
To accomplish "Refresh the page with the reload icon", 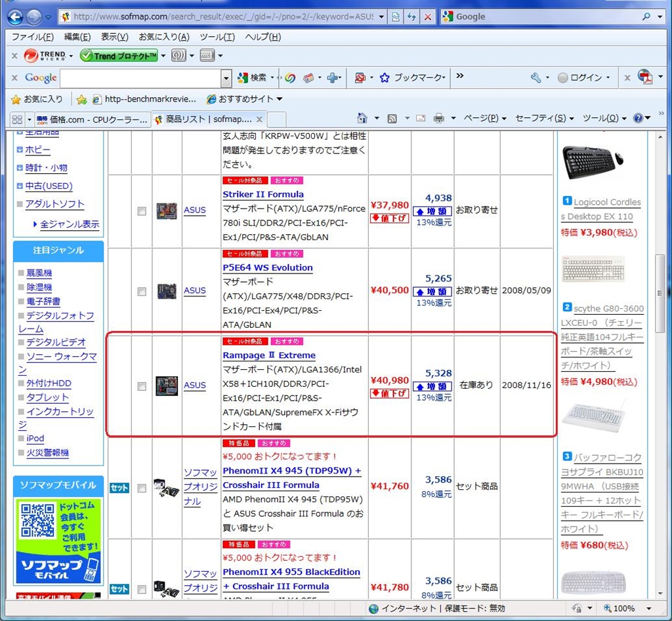I will 411,16.
